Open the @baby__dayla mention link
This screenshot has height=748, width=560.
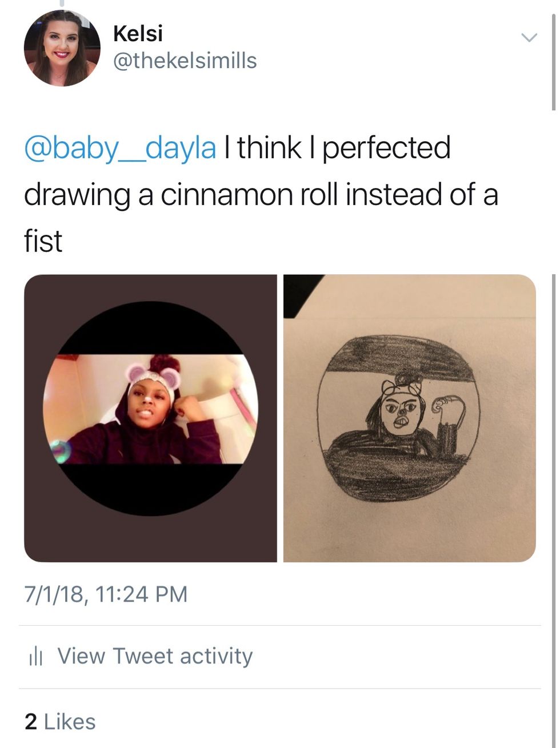(120, 148)
